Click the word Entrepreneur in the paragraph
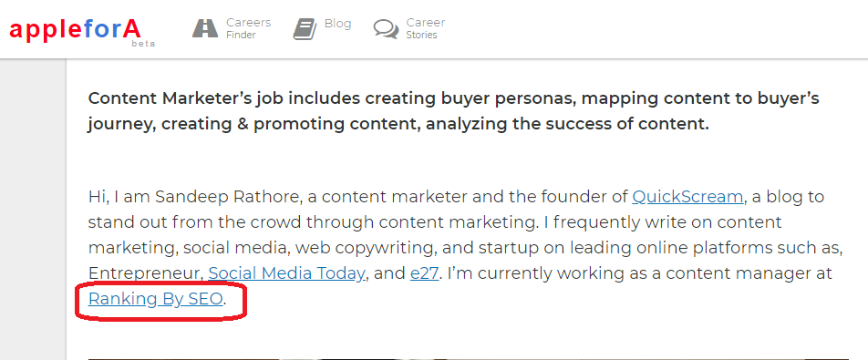 [x=146, y=273]
